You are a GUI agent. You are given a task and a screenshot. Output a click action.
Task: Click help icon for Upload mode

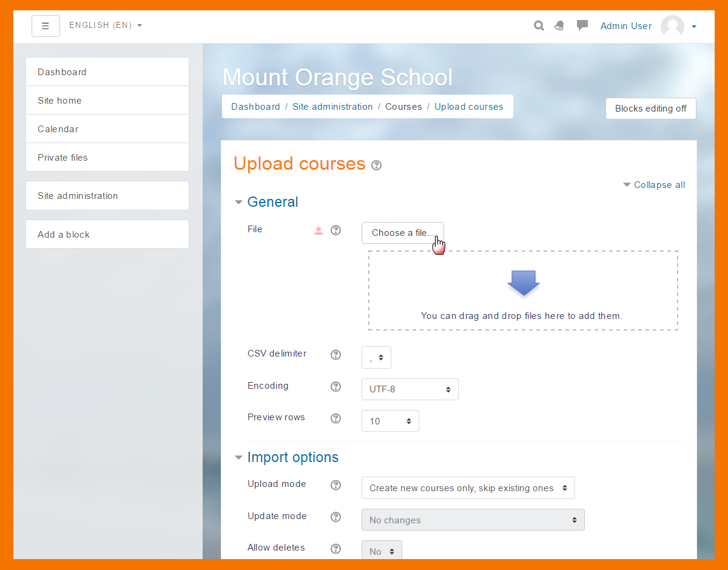pos(335,485)
